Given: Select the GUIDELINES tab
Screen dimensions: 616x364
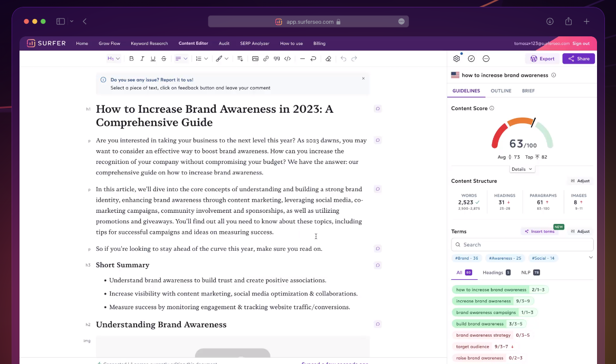Looking at the screenshot, I should [x=466, y=91].
